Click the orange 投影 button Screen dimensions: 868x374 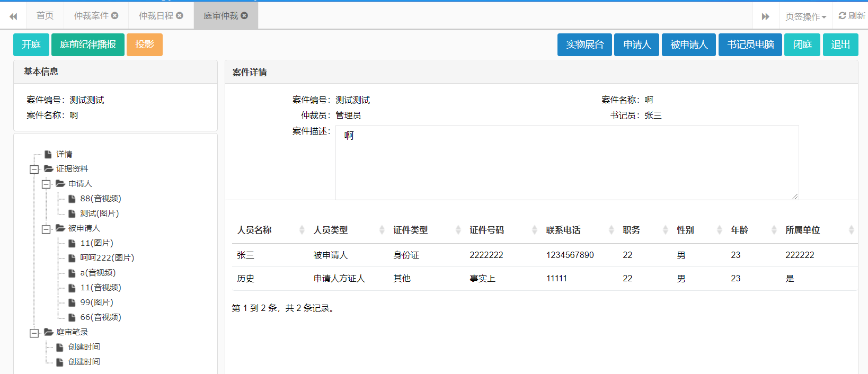[144, 44]
